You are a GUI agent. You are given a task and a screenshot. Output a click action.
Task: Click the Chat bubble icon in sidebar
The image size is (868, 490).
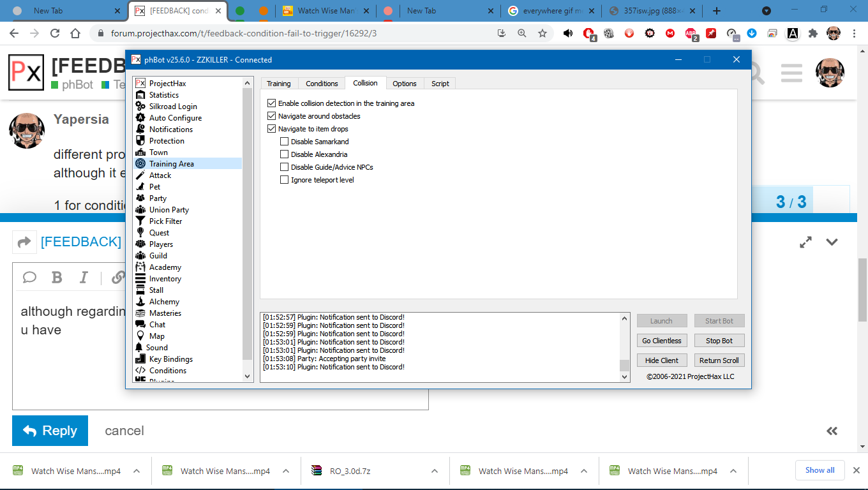pyautogui.click(x=140, y=325)
